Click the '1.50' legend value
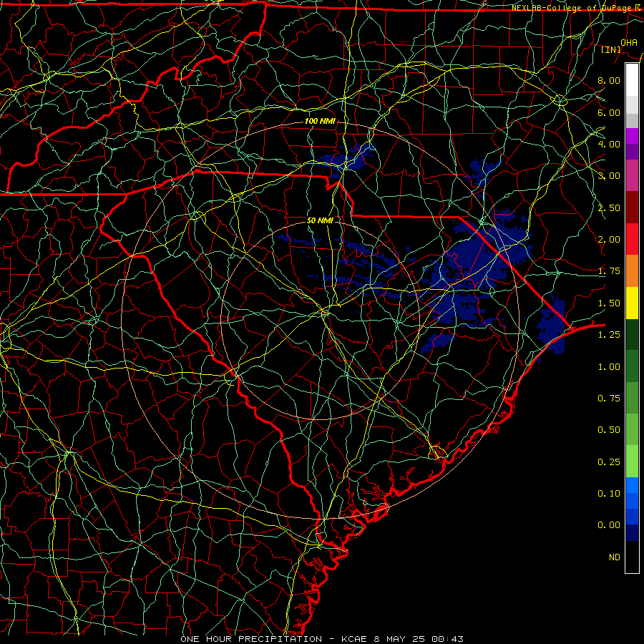The width and height of the screenshot is (644, 644). (x=609, y=303)
